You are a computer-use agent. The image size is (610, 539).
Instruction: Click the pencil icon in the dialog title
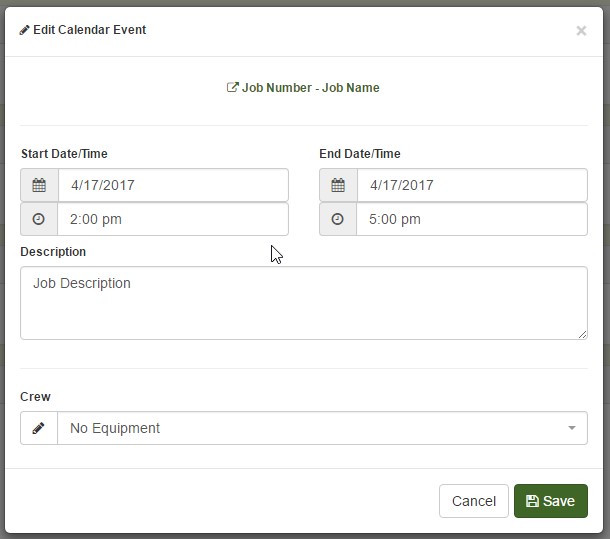(x=25, y=30)
